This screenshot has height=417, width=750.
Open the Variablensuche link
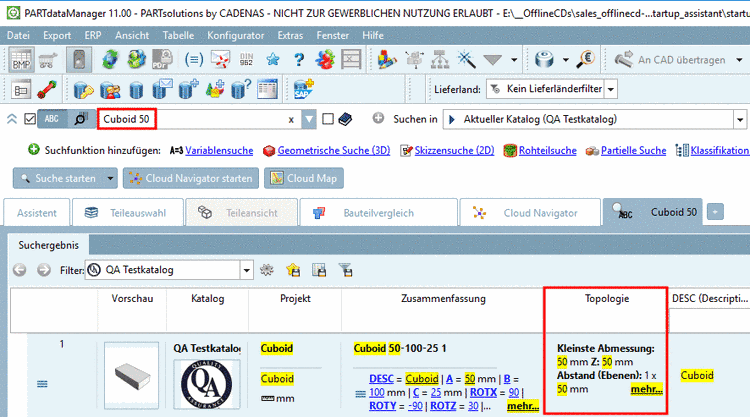coord(219,151)
